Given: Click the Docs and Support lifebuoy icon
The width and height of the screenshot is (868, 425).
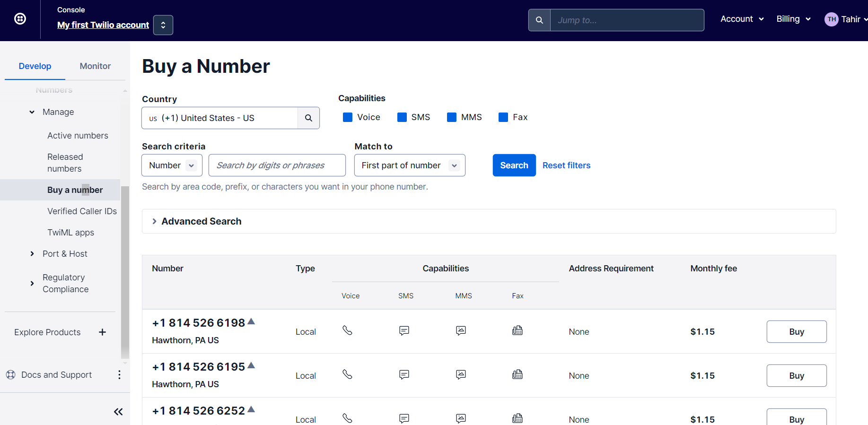Looking at the screenshot, I should [x=11, y=375].
